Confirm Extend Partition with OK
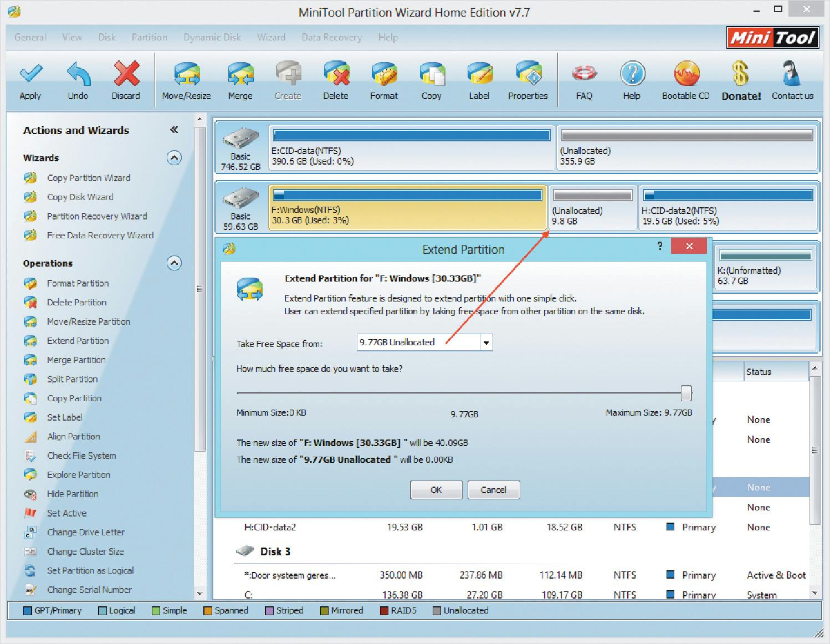830x644 pixels. (436, 490)
